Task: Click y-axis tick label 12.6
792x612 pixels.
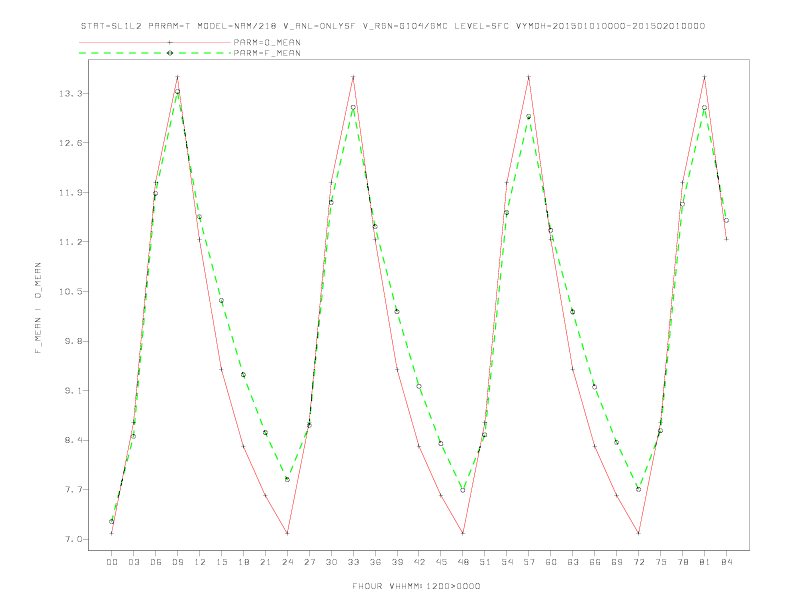Action: [x=70, y=143]
